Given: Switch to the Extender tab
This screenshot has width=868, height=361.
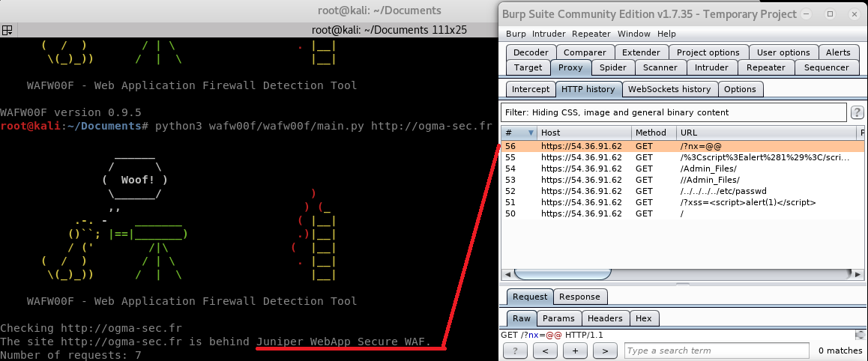Looking at the screenshot, I should pyautogui.click(x=641, y=52).
